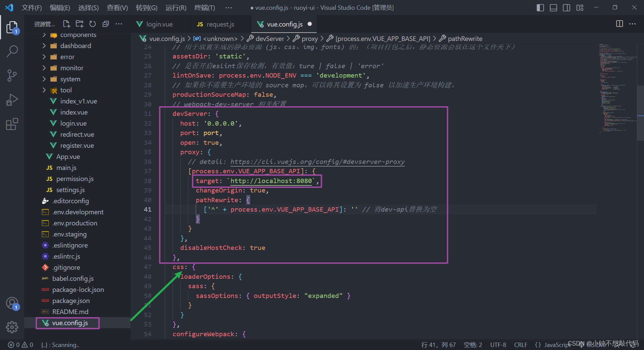
Task: Click the cli.vuejs.org devserver-proxy link
Action: point(317,162)
